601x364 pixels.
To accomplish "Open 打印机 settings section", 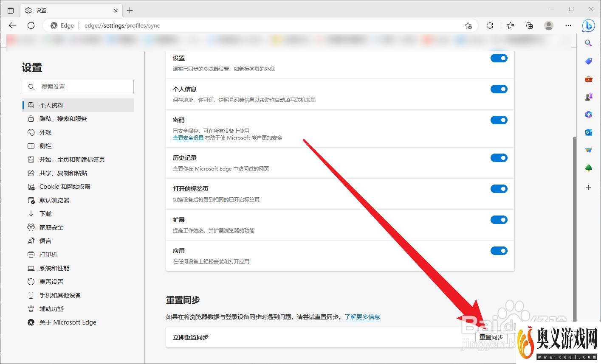I will 78,255.
